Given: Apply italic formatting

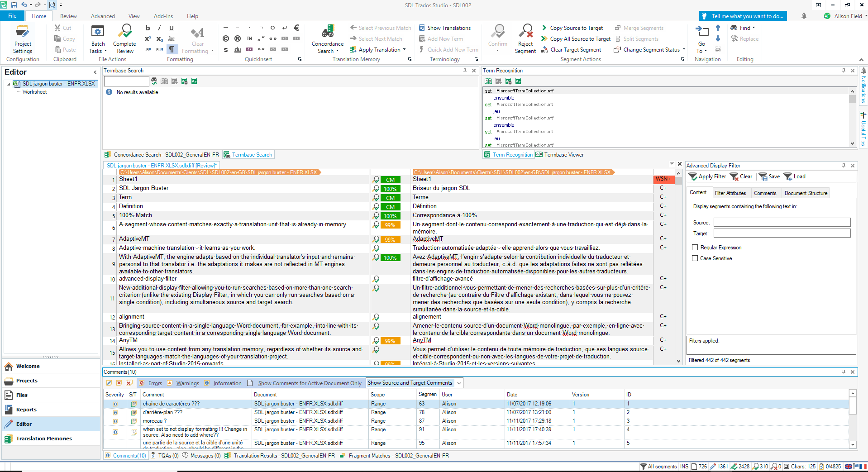Looking at the screenshot, I should pos(159,28).
